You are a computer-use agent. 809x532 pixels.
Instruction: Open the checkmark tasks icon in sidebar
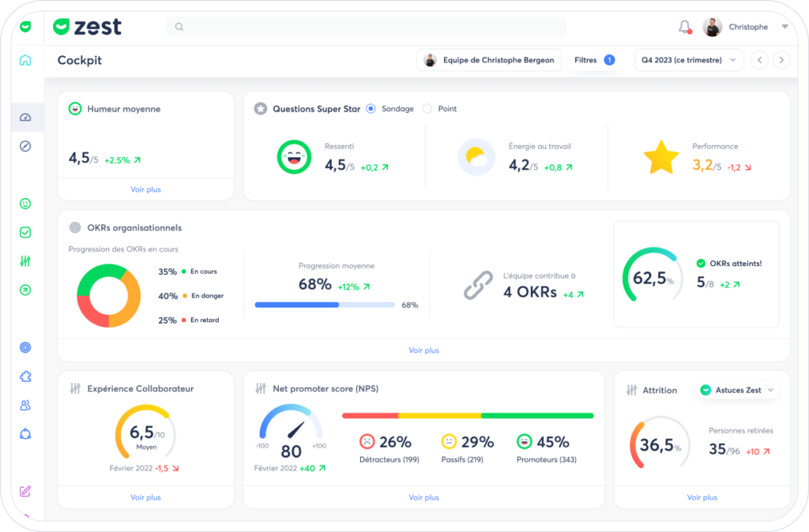coord(25,233)
